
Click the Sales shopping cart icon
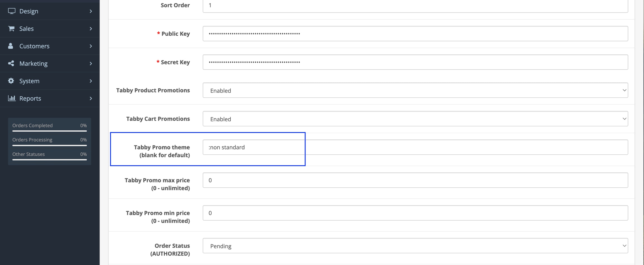11,28
